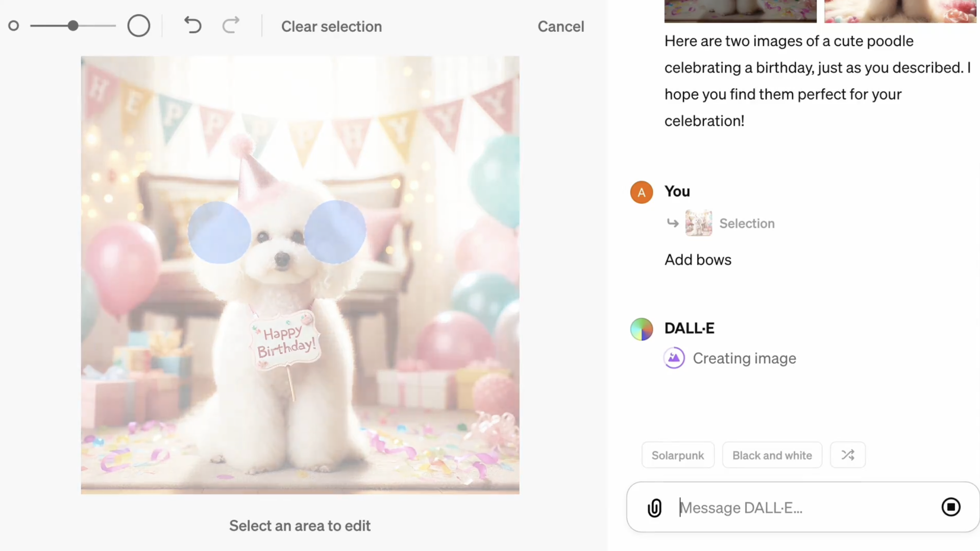Image resolution: width=980 pixels, height=551 pixels.
Task: Cancel the image editing session
Action: coord(560,26)
